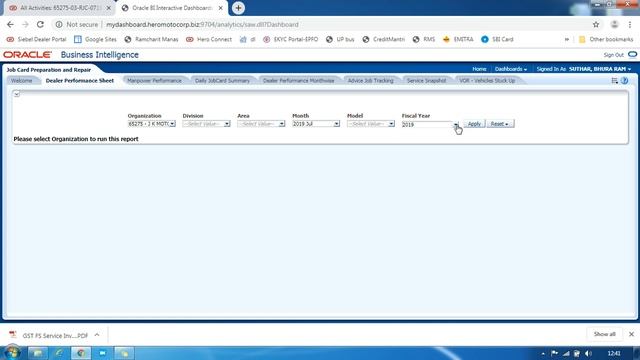The width and height of the screenshot is (640, 360).
Task: Open the Oracle BI help icon
Action: (624, 81)
